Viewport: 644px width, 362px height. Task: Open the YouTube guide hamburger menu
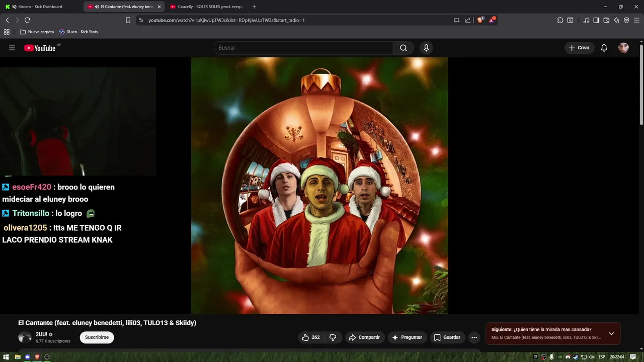click(x=12, y=48)
